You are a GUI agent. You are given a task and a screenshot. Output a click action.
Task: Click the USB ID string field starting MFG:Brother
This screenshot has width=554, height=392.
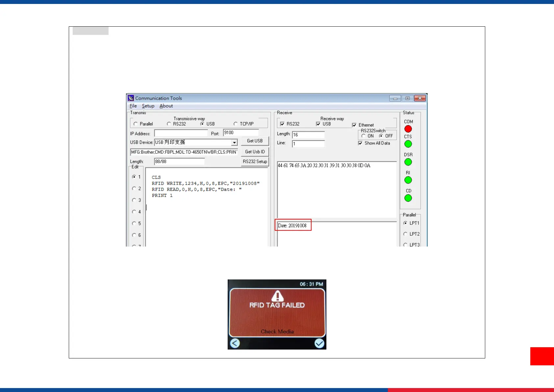(x=184, y=152)
